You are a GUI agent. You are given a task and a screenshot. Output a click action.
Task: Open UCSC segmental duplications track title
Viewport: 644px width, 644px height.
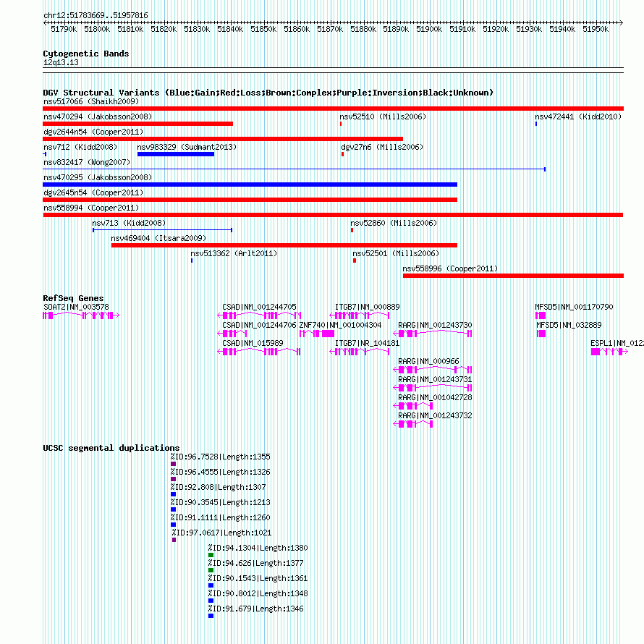111,448
